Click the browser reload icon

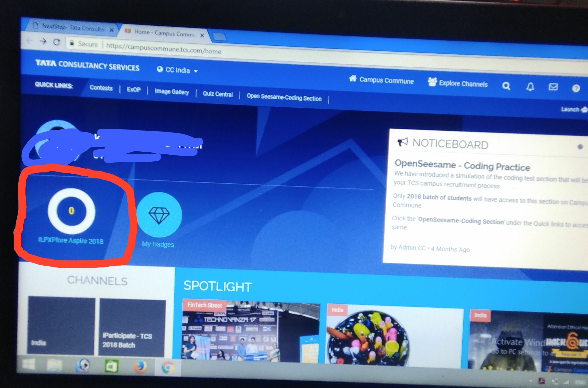point(57,42)
